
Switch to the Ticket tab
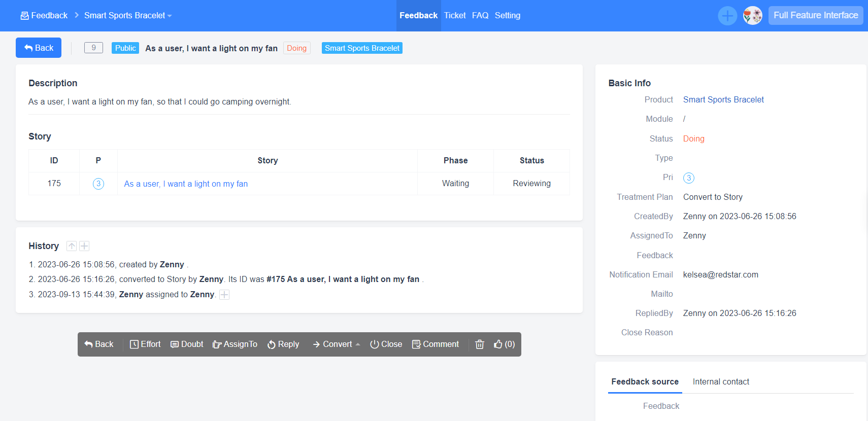coord(454,16)
